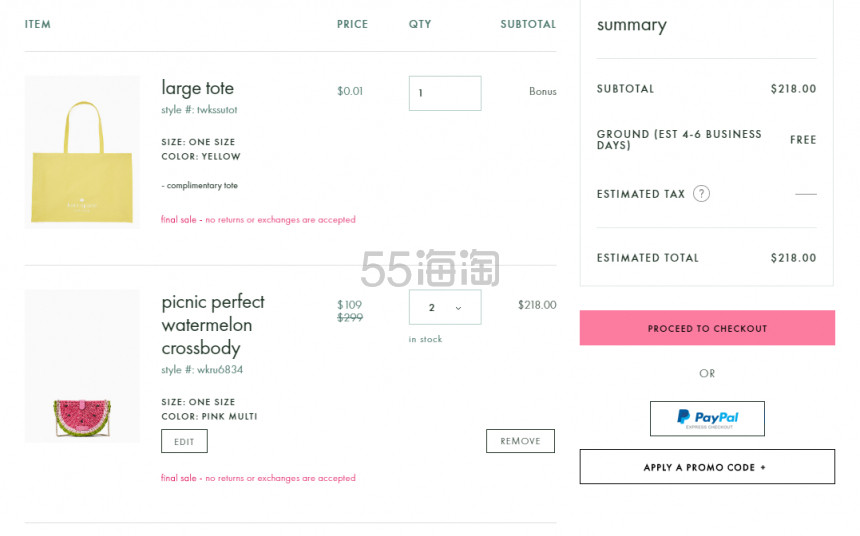Click style #: twkssutot text
The height and width of the screenshot is (536, 860).
coord(199,110)
